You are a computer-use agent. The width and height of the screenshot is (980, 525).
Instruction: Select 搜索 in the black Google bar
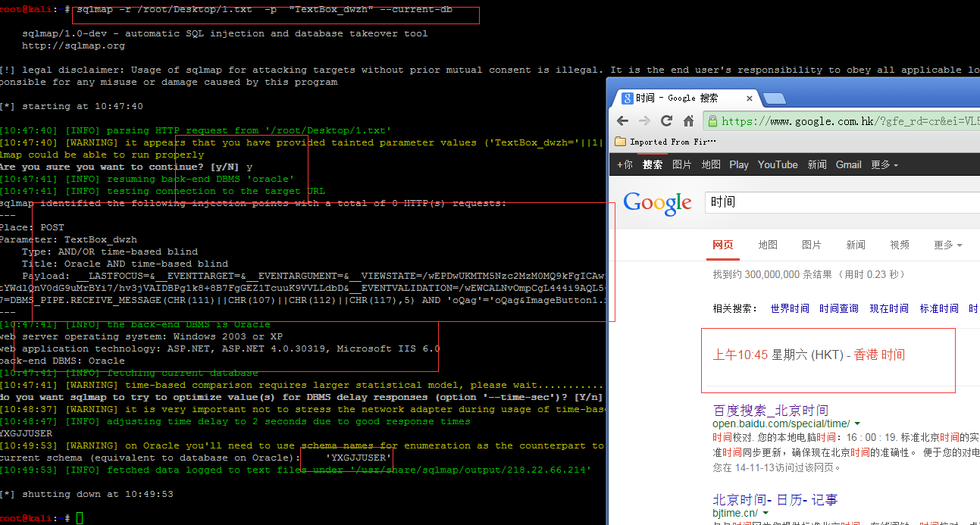tap(652, 164)
